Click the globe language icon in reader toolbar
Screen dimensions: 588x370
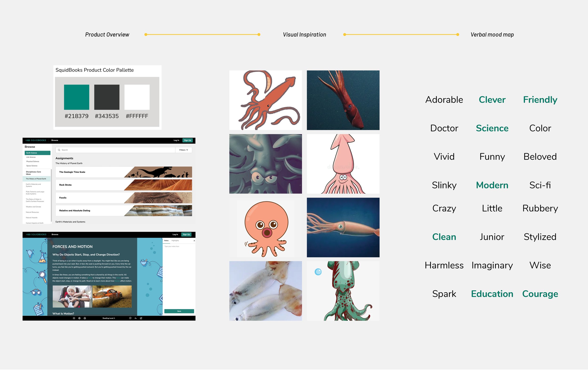(x=79, y=318)
